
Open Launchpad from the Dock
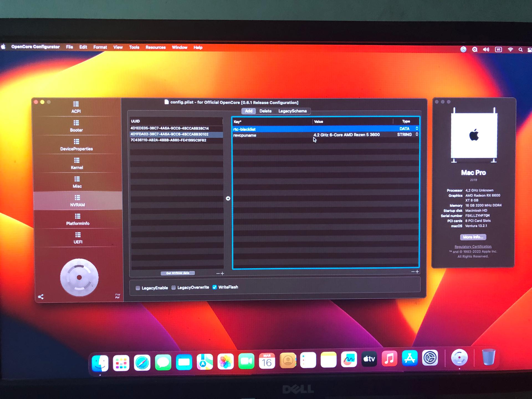coord(121,363)
